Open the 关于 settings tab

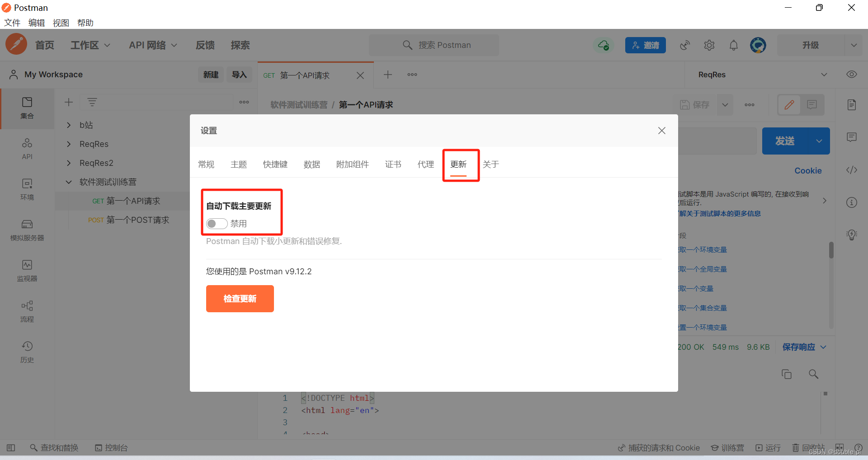coord(491,164)
